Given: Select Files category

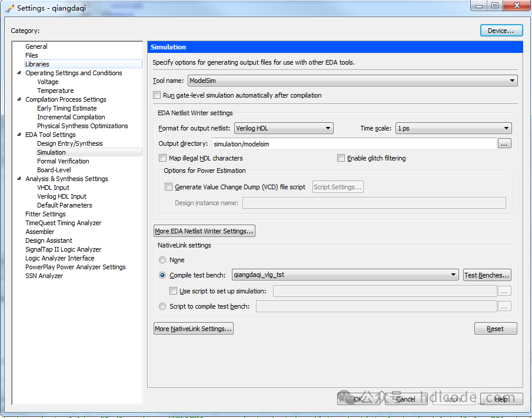Looking at the screenshot, I should click(x=32, y=55).
